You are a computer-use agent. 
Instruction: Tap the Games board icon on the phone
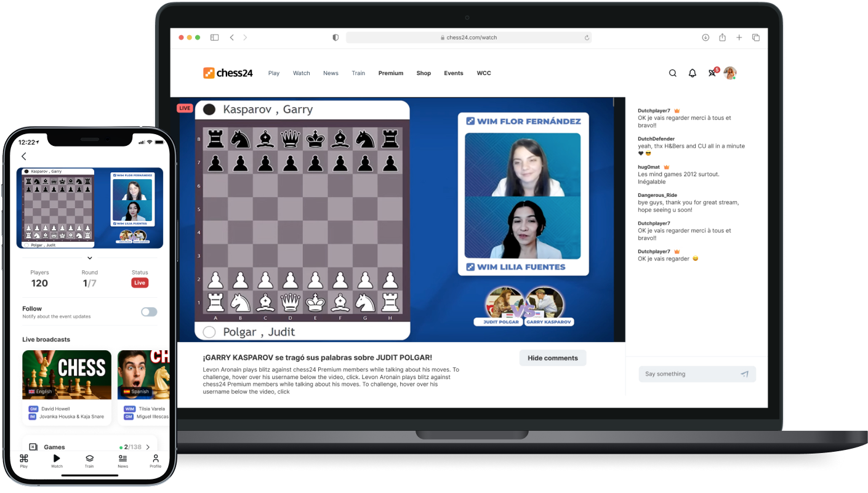pyautogui.click(x=33, y=447)
